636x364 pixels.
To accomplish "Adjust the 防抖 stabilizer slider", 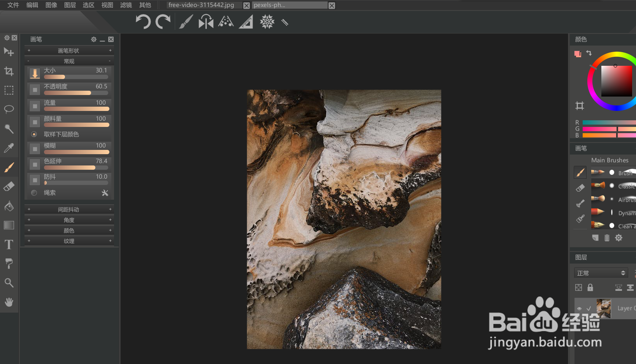I will [76, 183].
